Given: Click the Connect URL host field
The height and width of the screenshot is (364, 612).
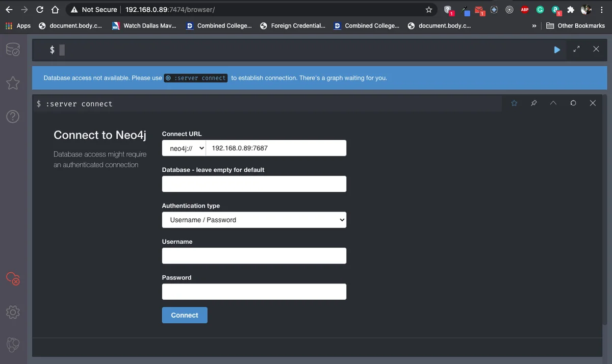Looking at the screenshot, I should pos(276,148).
